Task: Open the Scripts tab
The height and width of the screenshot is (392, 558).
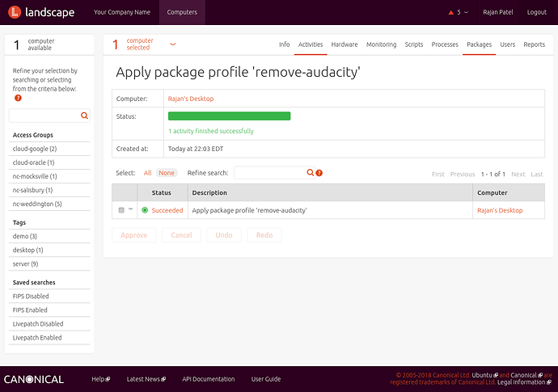Action: pyautogui.click(x=414, y=44)
